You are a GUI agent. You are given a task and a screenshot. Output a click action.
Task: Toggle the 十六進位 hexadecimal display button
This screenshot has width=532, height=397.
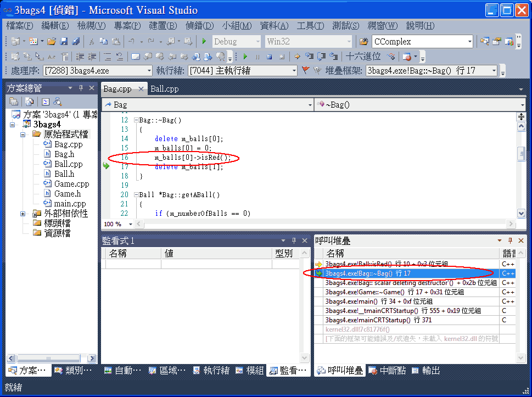pos(363,57)
